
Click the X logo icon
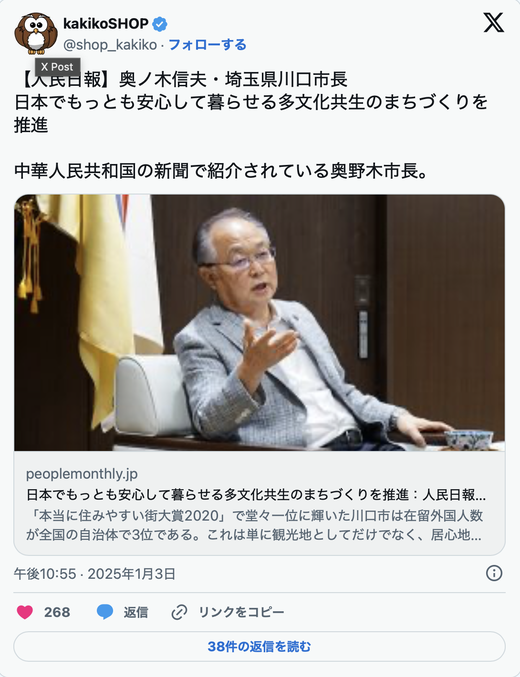point(493,22)
